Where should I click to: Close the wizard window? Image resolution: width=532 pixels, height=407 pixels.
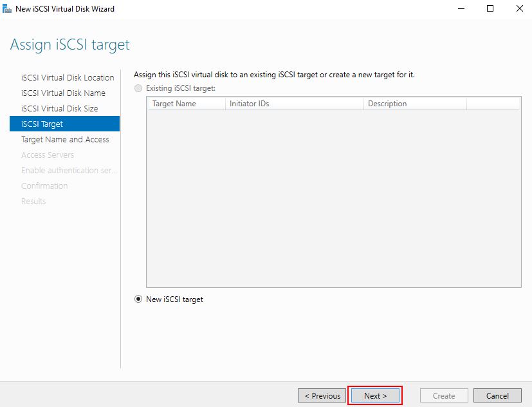(519, 8)
